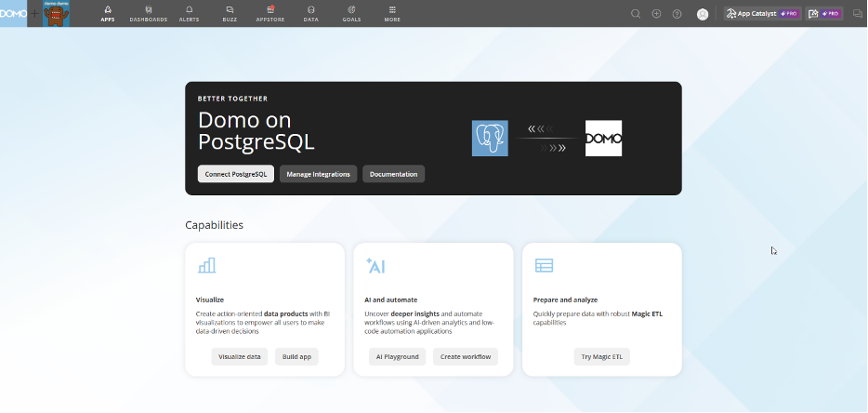Open the chat bubbles icon at far right
Viewport: 868px width, 413px height.
858,14
